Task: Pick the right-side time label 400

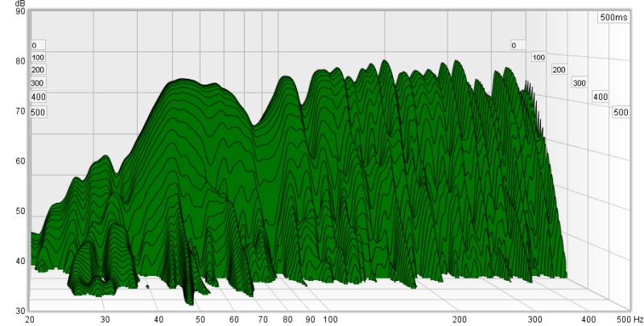Action: pyautogui.click(x=600, y=97)
